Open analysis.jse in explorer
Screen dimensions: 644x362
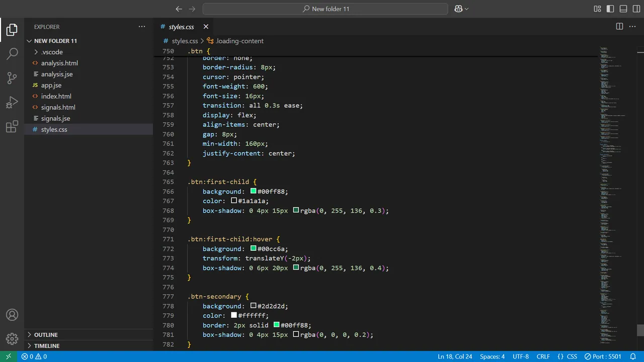tap(89, 74)
